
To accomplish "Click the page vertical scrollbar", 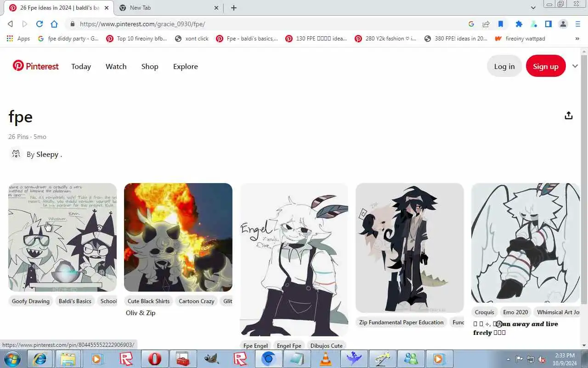I will 584,179.
